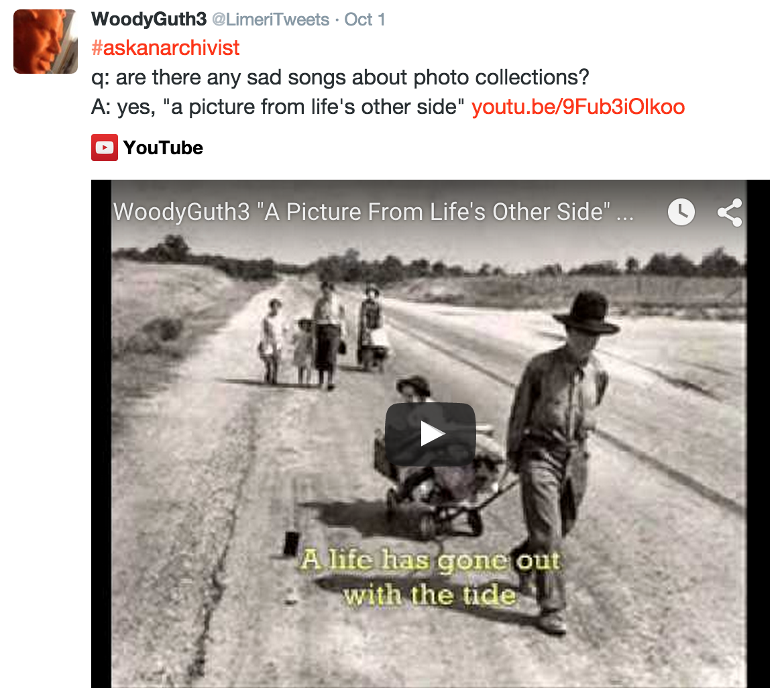
Task: Open the youtu.be/9Fub3iOlkoo link
Action: coord(578,107)
